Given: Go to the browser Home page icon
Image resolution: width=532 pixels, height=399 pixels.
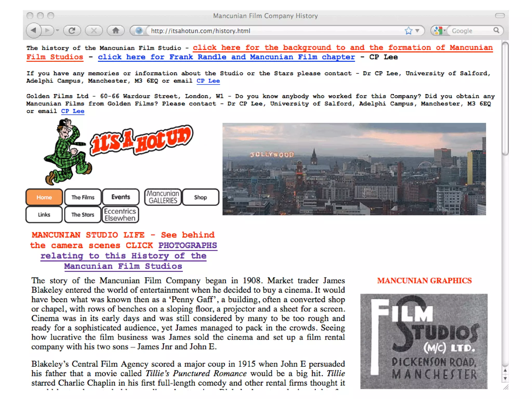Looking at the screenshot, I should 116,31.
